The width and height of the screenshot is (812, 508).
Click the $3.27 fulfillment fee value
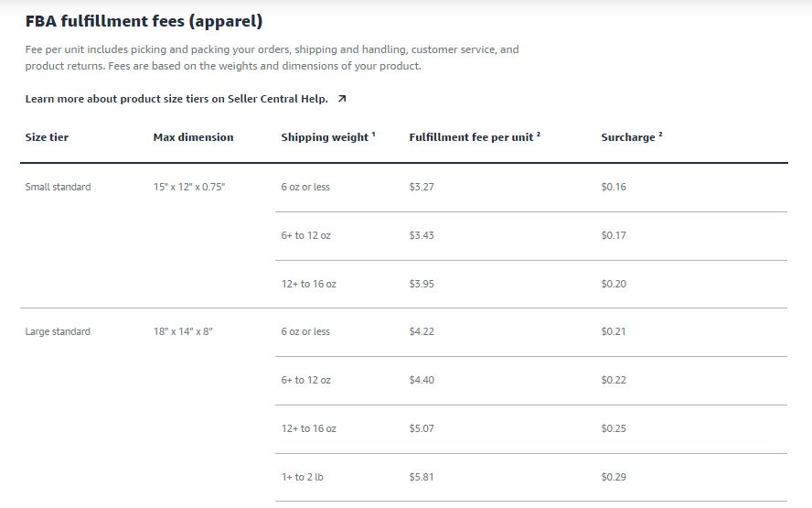pos(422,187)
